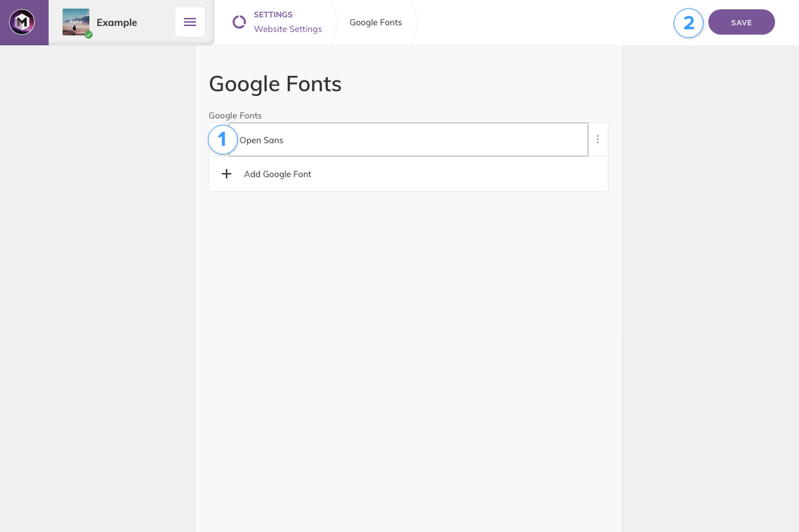Click the plus icon to add a font
The width and height of the screenshot is (799, 532).
(226, 174)
